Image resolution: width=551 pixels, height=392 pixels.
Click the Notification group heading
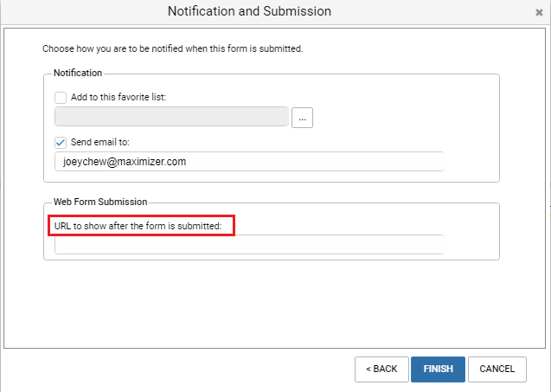(78, 73)
